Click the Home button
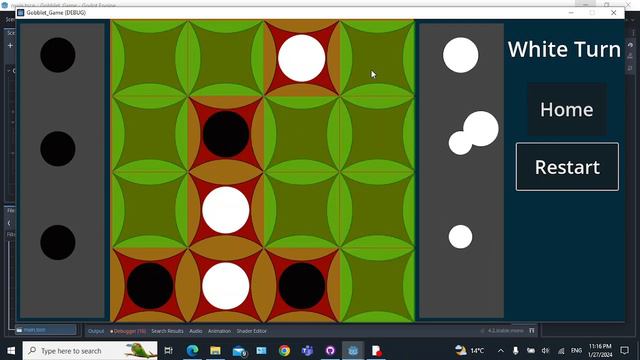Screen dimensions: 640x360 pos(567,109)
